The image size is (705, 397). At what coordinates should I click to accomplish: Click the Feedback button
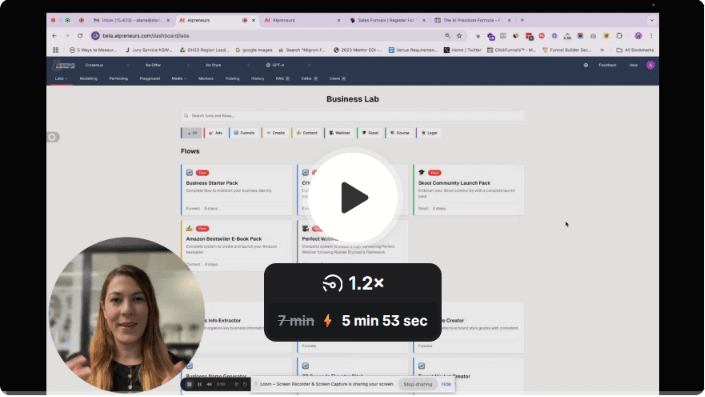pos(607,65)
